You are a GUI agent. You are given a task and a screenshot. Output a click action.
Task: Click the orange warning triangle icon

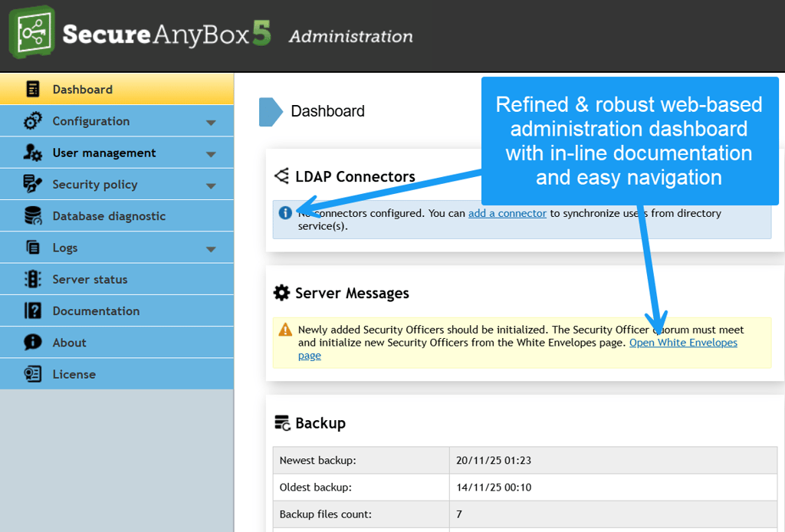[x=285, y=330]
